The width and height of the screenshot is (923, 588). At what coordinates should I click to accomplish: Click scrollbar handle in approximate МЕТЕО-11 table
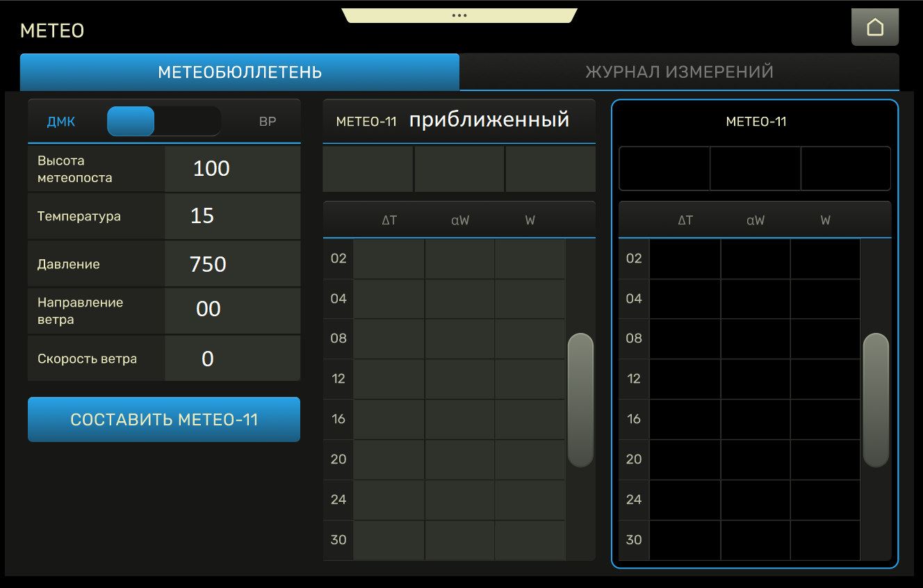580,400
